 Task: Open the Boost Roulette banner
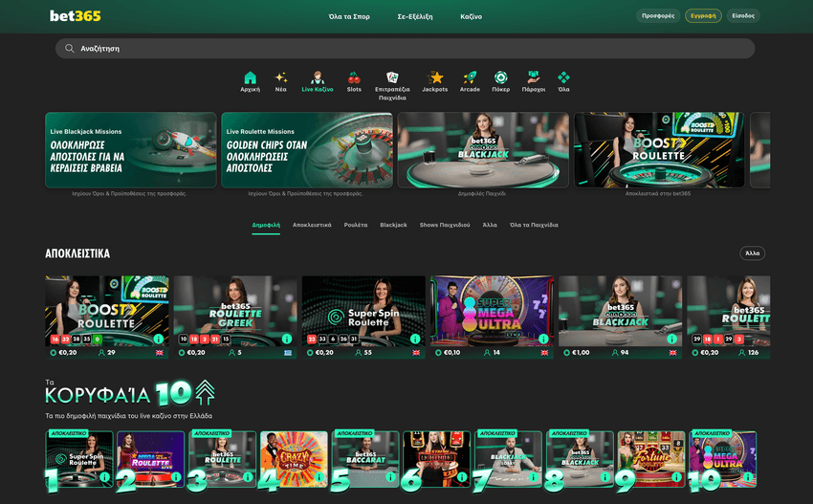click(x=659, y=150)
